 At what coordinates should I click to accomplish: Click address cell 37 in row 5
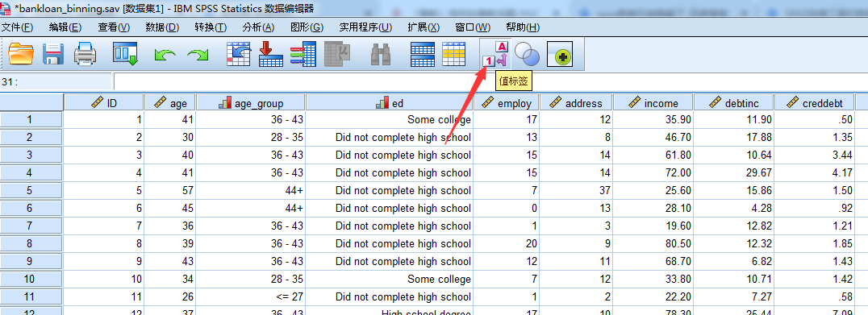tap(576, 190)
